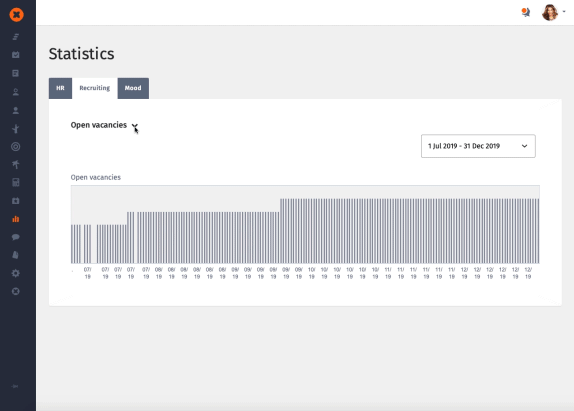Switch to the Mood tab
574x411 pixels.
(133, 88)
